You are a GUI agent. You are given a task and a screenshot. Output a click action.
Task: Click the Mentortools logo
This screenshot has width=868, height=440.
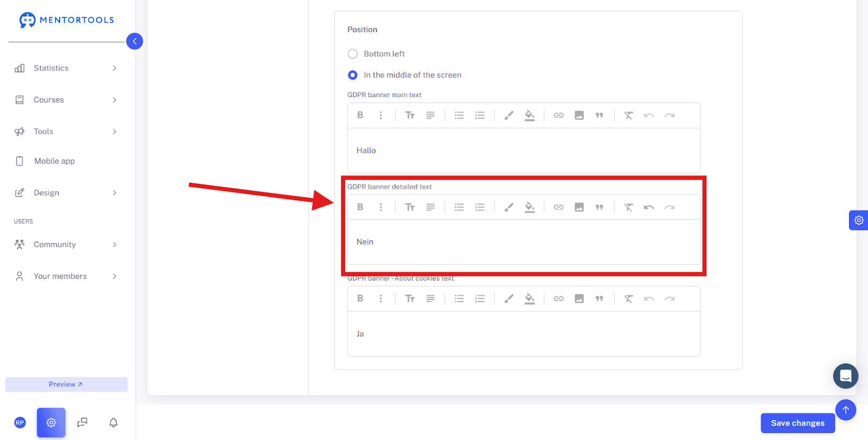click(x=67, y=20)
